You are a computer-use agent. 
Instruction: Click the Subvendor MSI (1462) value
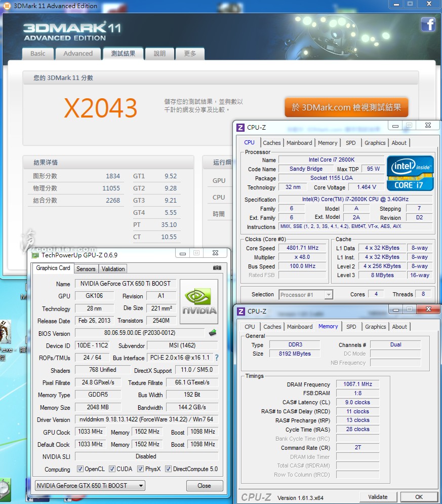coord(182,345)
